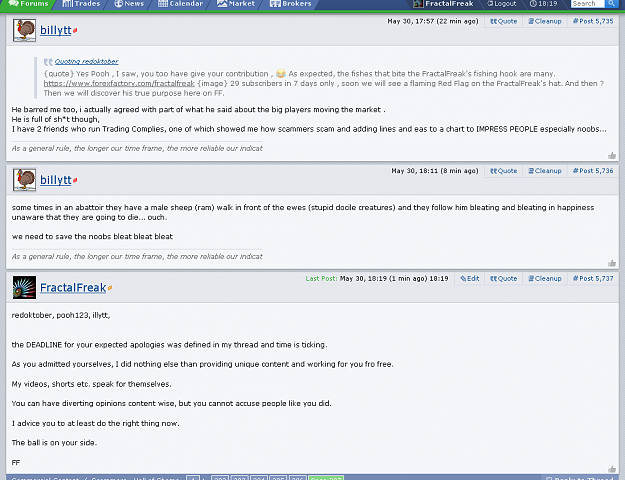This screenshot has height=480, width=625.
Task: Click the Logout link
Action: (502, 4)
